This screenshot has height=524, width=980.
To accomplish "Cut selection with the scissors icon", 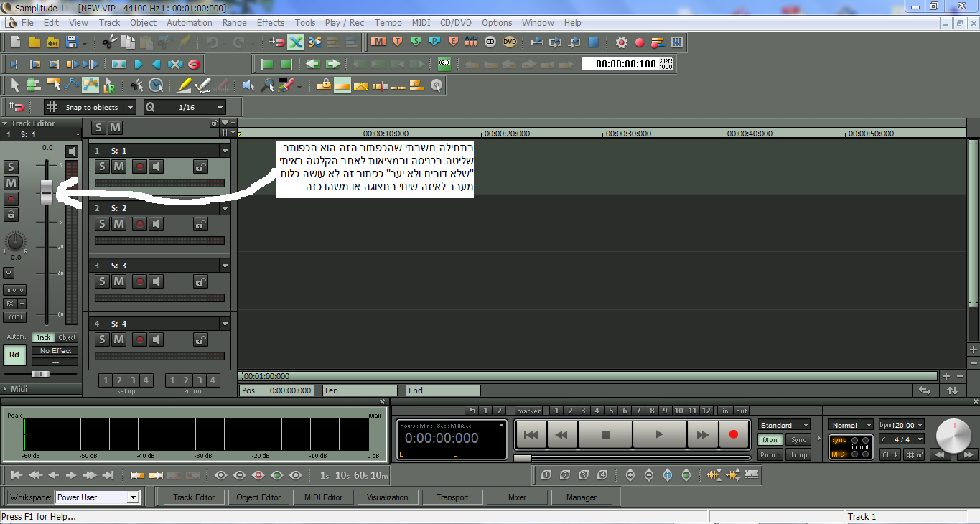I will point(108,42).
